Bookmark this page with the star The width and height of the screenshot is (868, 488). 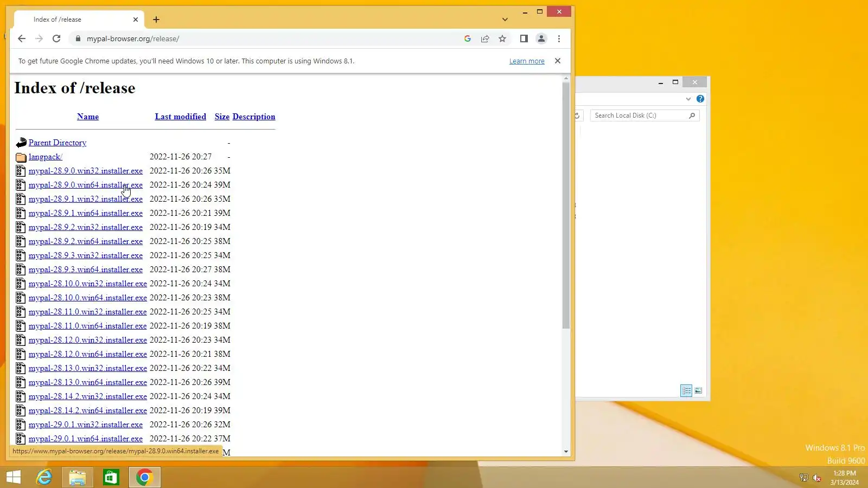pyautogui.click(x=502, y=38)
